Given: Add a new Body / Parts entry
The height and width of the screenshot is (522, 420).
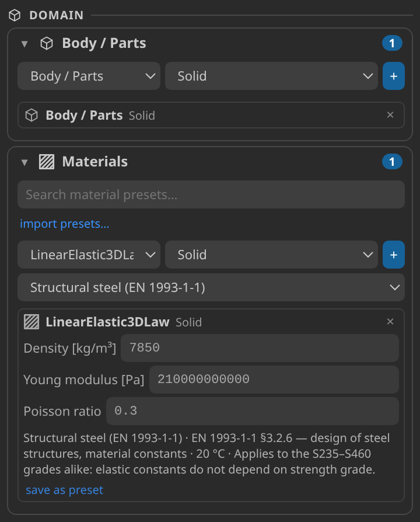Looking at the screenshot, I should pyautogui.click(x=393, y=76).
